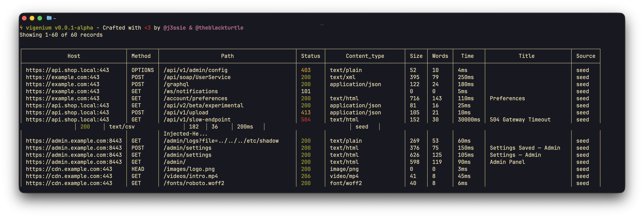
Task: Click the 'Settings Saved – Admin' title
Action: 525,148
